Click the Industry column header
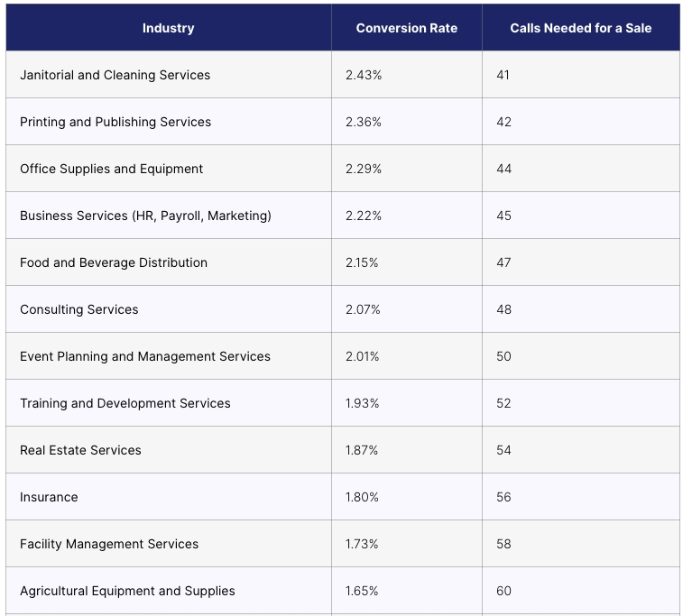The image size is (683, 616). (x=168, y=28)
